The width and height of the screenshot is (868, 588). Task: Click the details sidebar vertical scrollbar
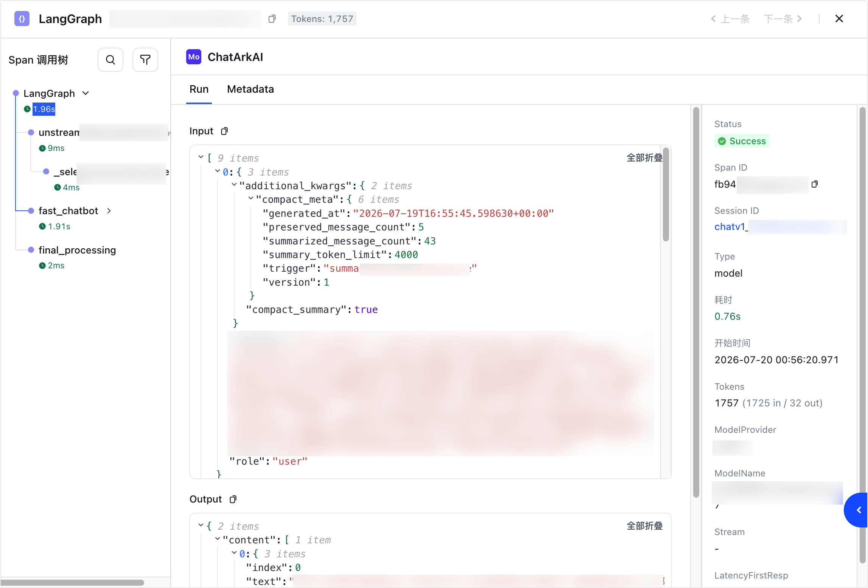coord(862,335)
